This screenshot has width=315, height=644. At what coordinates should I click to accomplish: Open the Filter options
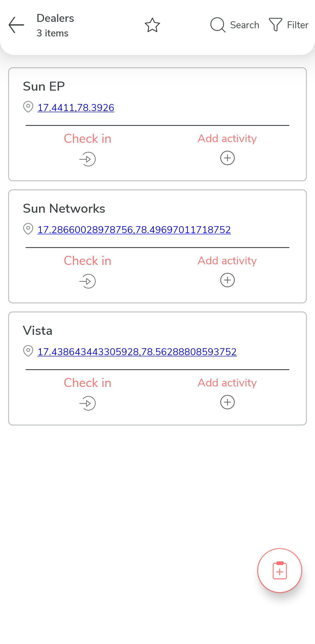[288, 25]
